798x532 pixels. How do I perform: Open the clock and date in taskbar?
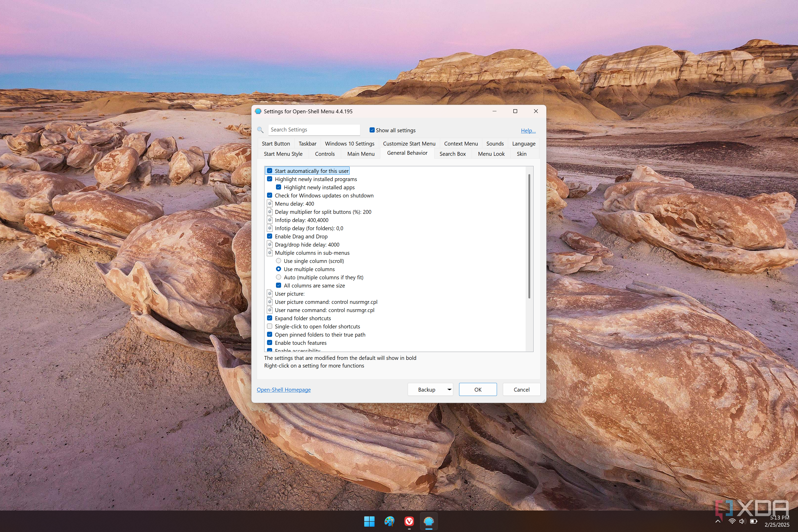(777, 521)
